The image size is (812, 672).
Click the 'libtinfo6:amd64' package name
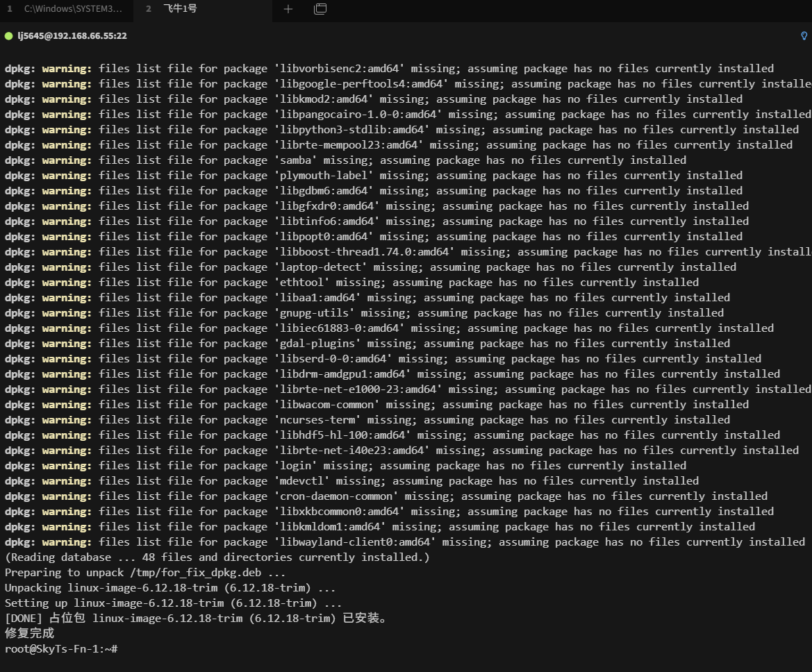pos(326,221)
